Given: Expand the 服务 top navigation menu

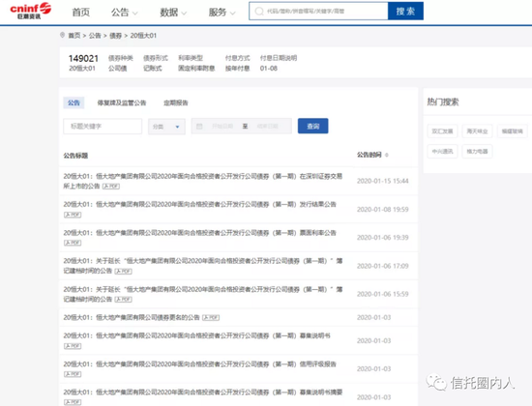Looking at the screenshot, I should pyautogui.click(x=222, y=13).
